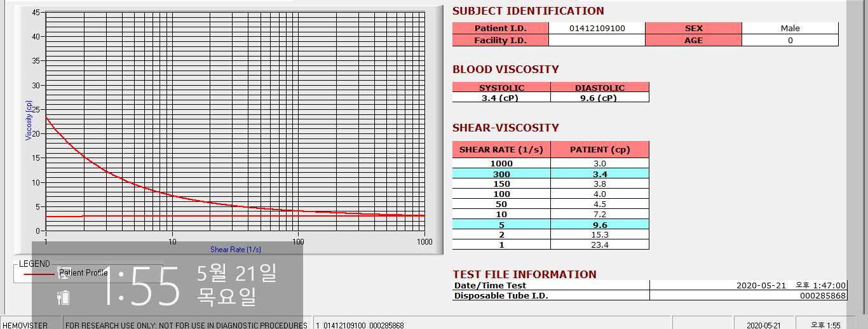Click the Disposable Tube I.D. label
Image resolution: width=868 pixels, height=329 pixels.
coord(501,295)
